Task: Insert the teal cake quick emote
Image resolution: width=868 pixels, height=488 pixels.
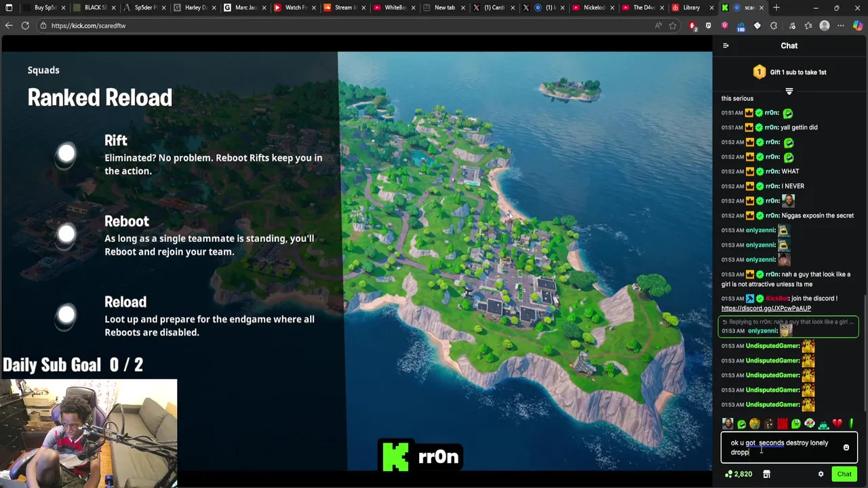Action: point(823,424)
